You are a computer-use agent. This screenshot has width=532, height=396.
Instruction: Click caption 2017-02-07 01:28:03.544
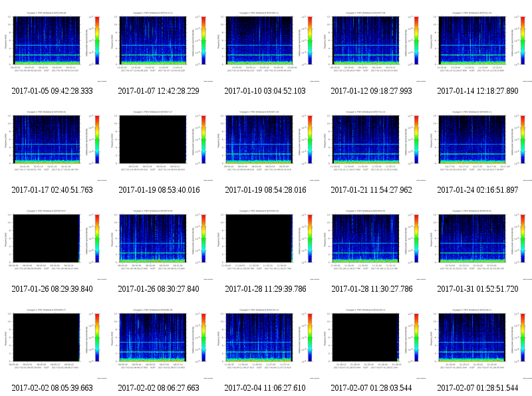371,388
